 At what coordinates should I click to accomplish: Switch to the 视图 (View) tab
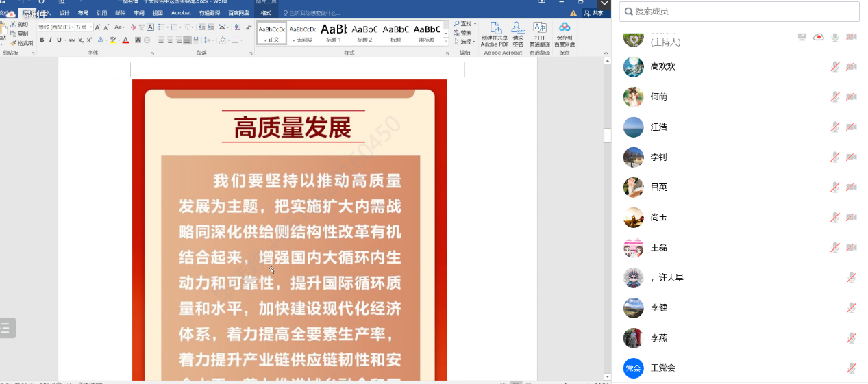click(158, 13)
